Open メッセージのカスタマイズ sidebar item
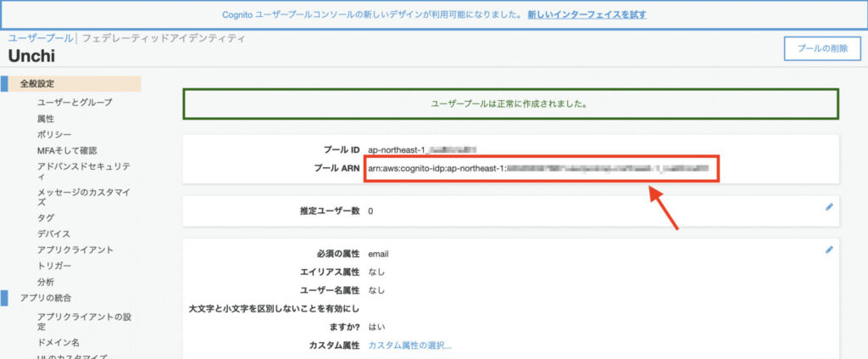Screen dimensions: 868x359 coord(84,197)
